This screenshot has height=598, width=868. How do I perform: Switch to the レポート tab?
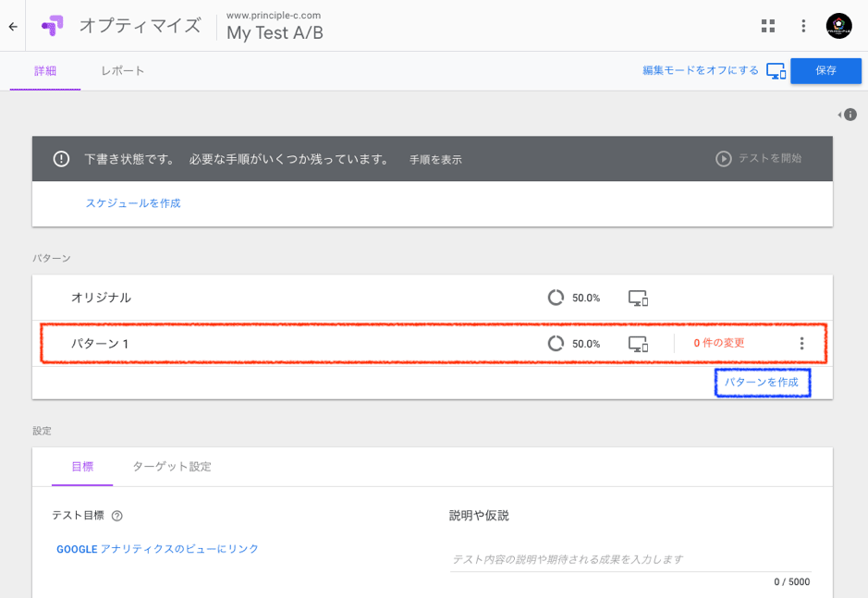coord(123,71)
